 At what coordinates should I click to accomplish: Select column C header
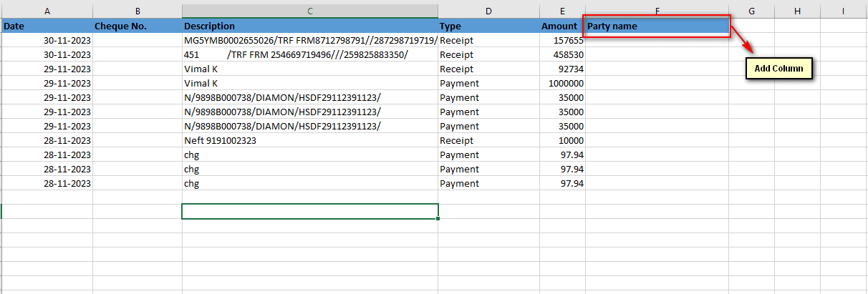(x=310, y=11)
